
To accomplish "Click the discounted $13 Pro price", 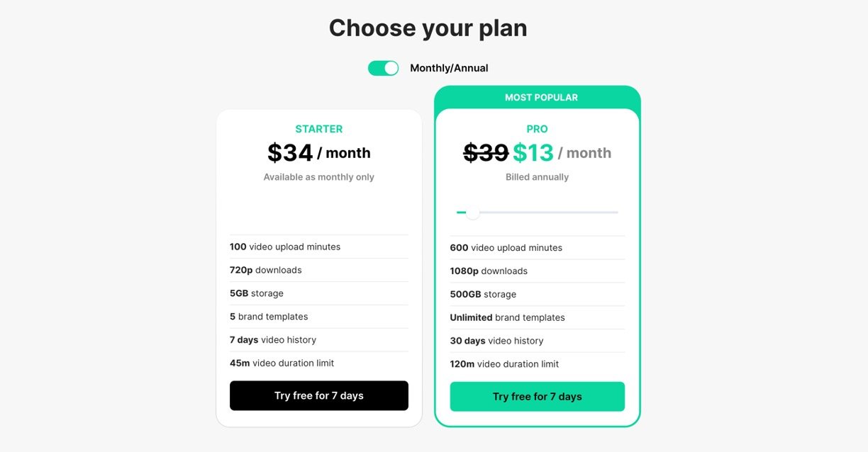I will [533, 153].
